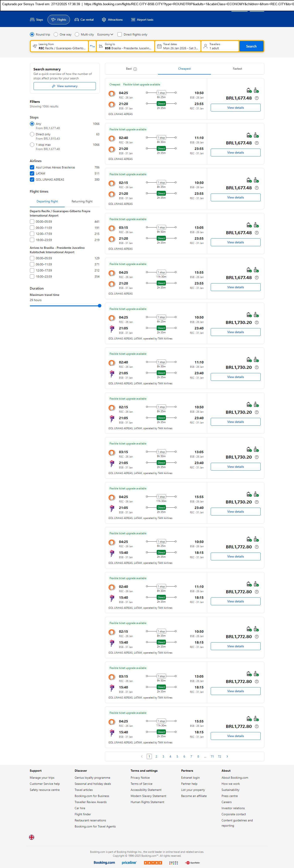
Task: Switch to the Fastest sorting tab
Action: click(237, 69)
